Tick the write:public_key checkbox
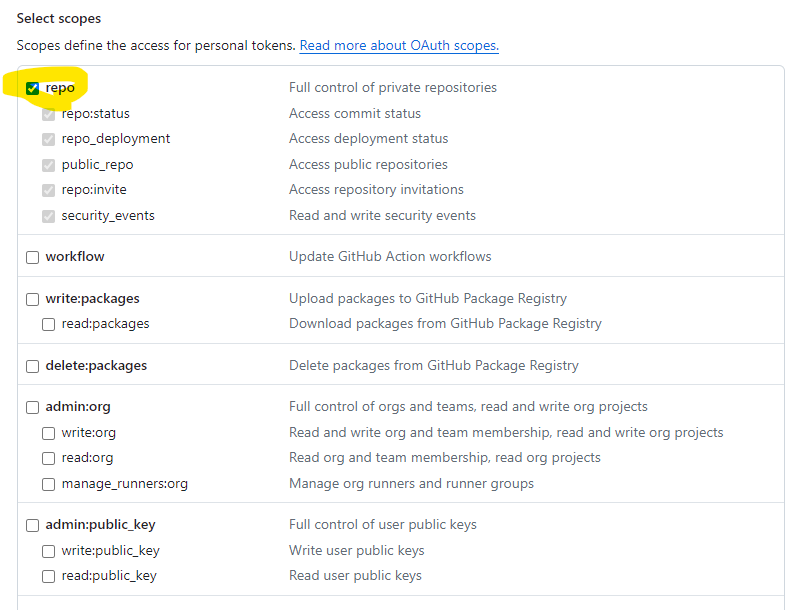 (x=49, y=551)
